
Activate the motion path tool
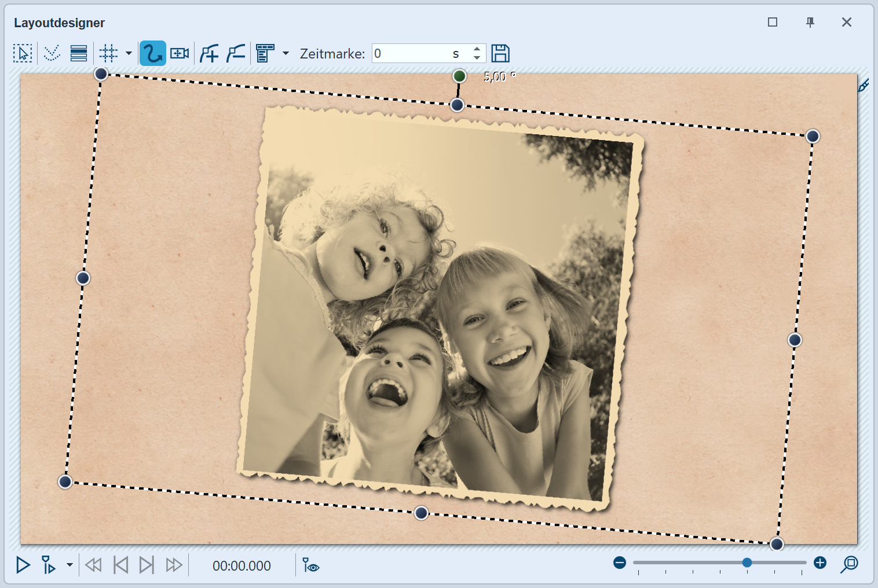(152, 53)
